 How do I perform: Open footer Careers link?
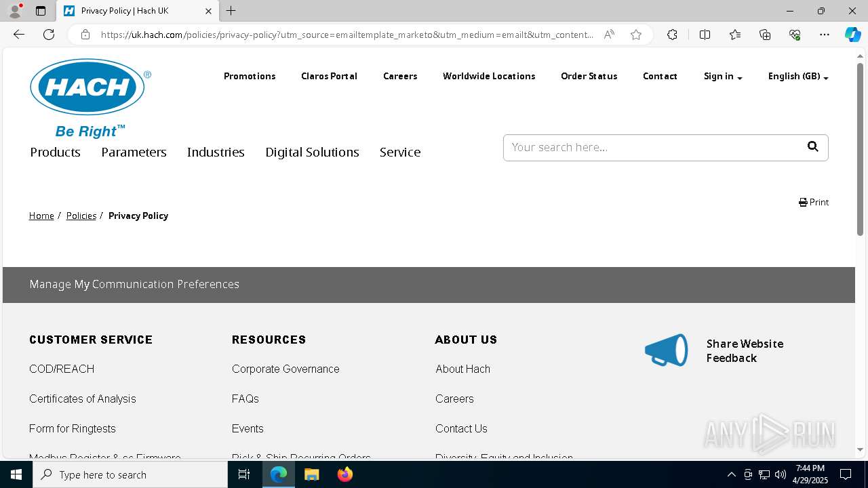click(454, 399)
